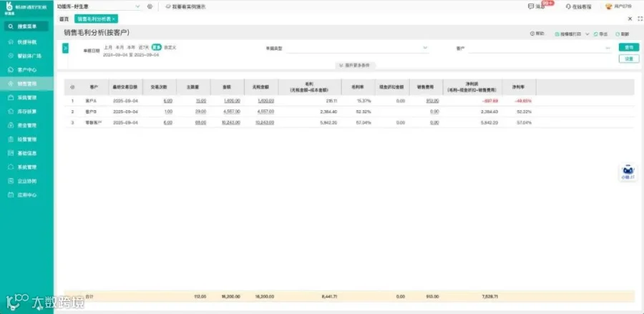
Task: Select the highlighted 更多 date option
Action: click(x=157, y=48)
